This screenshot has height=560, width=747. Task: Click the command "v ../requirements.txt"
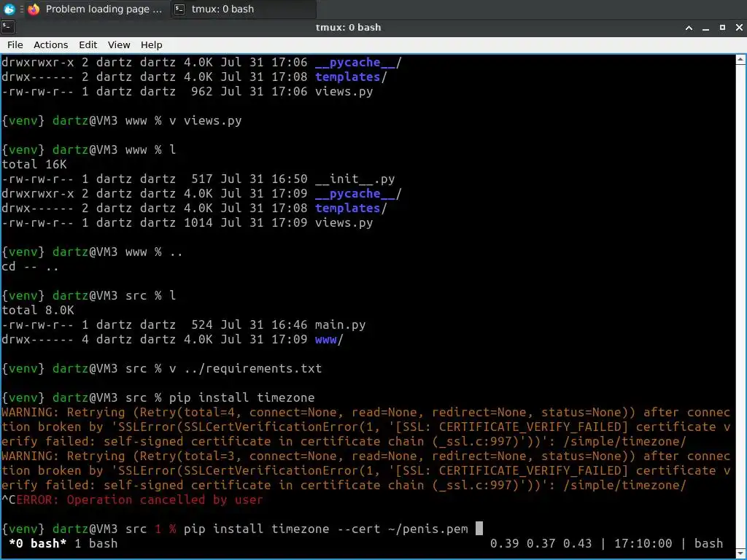point(245,368)
